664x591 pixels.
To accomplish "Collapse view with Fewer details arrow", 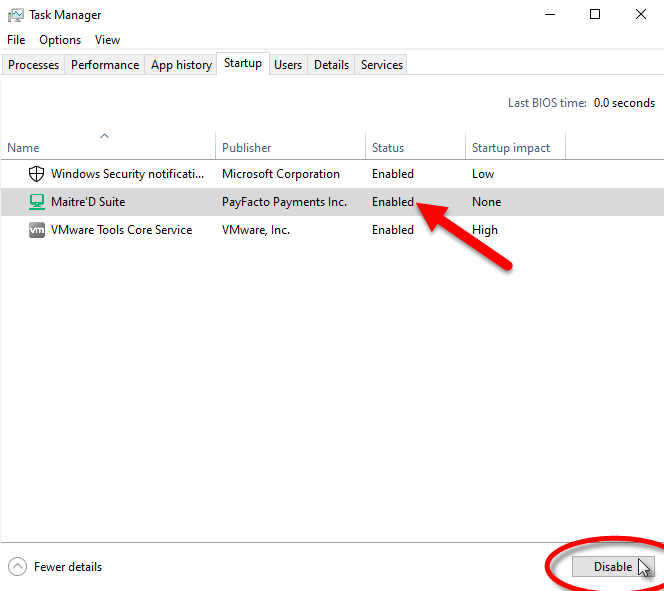I will coord(17,567).
